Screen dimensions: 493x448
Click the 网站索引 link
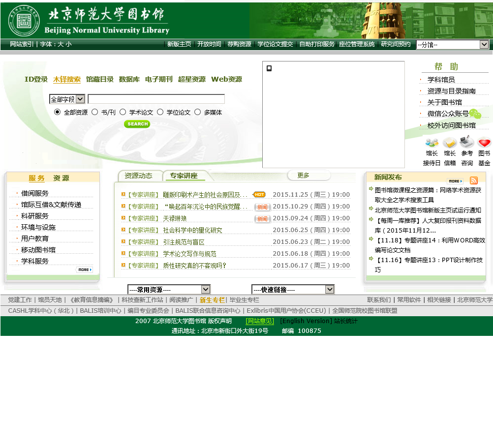22,44
